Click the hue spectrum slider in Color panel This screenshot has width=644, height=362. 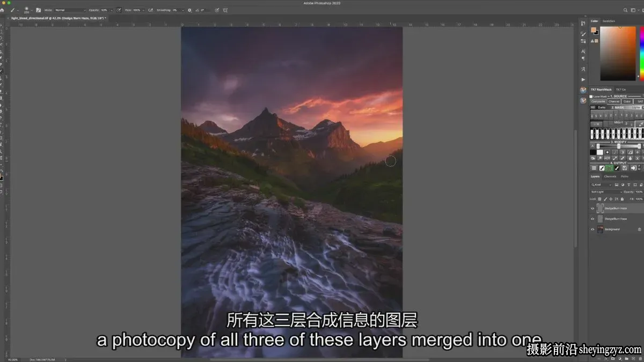(x=642, y=54)
